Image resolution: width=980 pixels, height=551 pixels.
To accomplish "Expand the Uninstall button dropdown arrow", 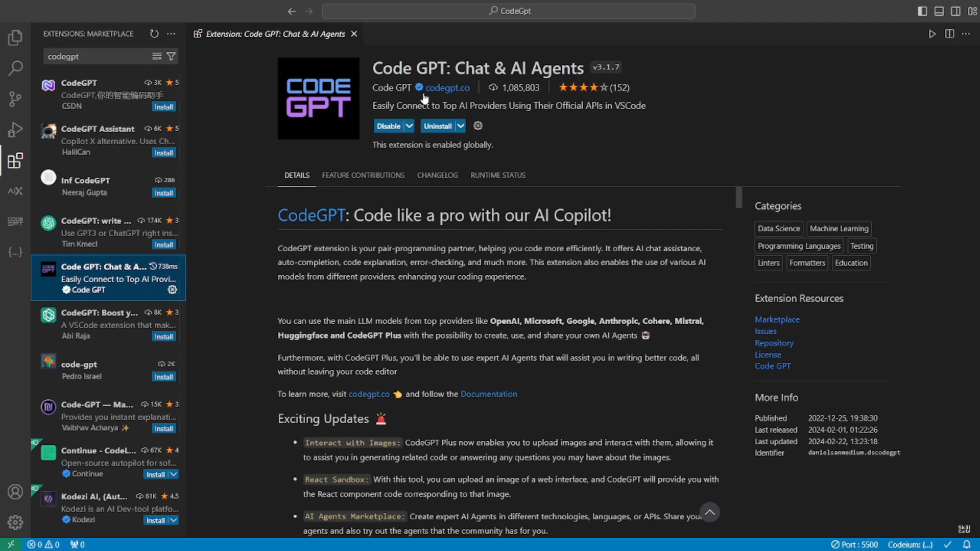I will (461, 126).
